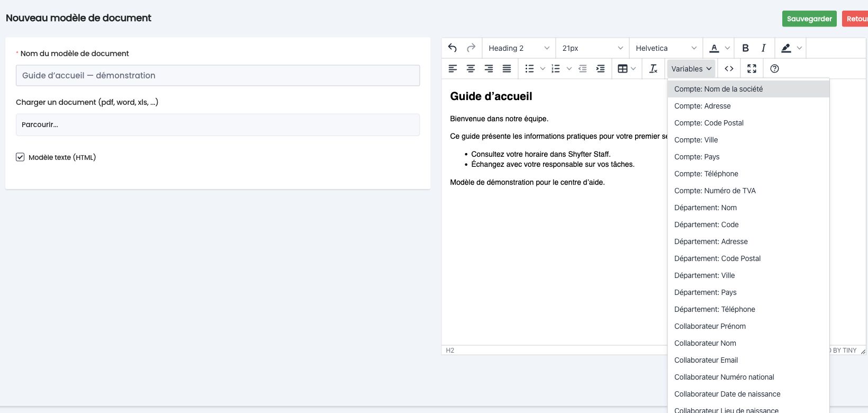868x413 pixels.
Task: Insert a bullet list
Action: point(529,69)
